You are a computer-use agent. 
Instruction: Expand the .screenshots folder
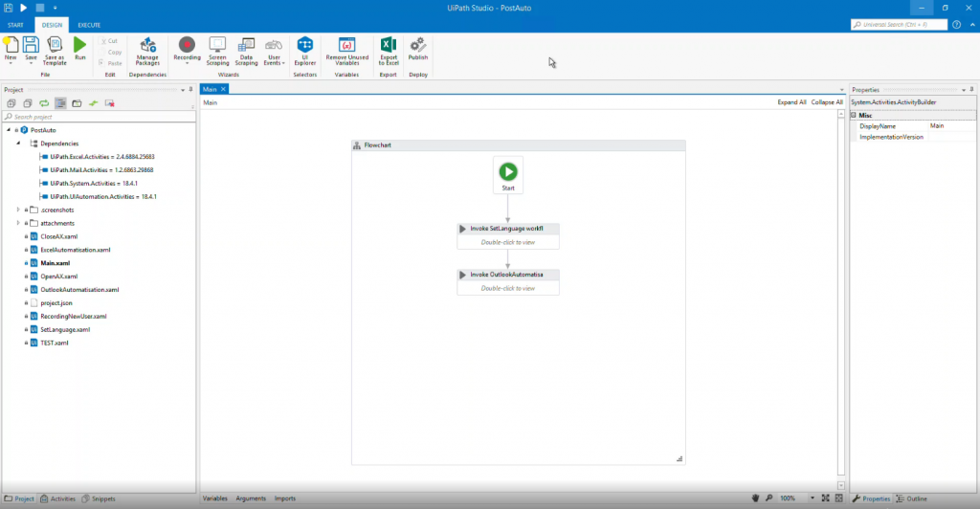(18, 210)
